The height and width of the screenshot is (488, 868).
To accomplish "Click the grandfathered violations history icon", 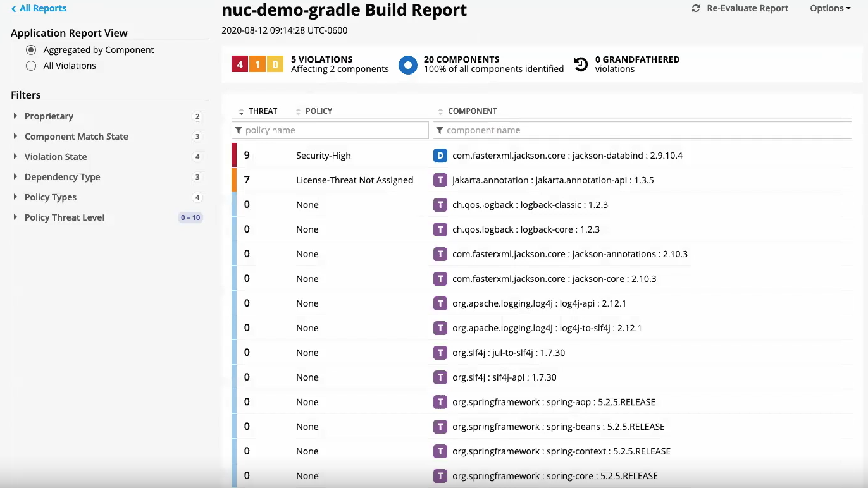I will 581,64.
